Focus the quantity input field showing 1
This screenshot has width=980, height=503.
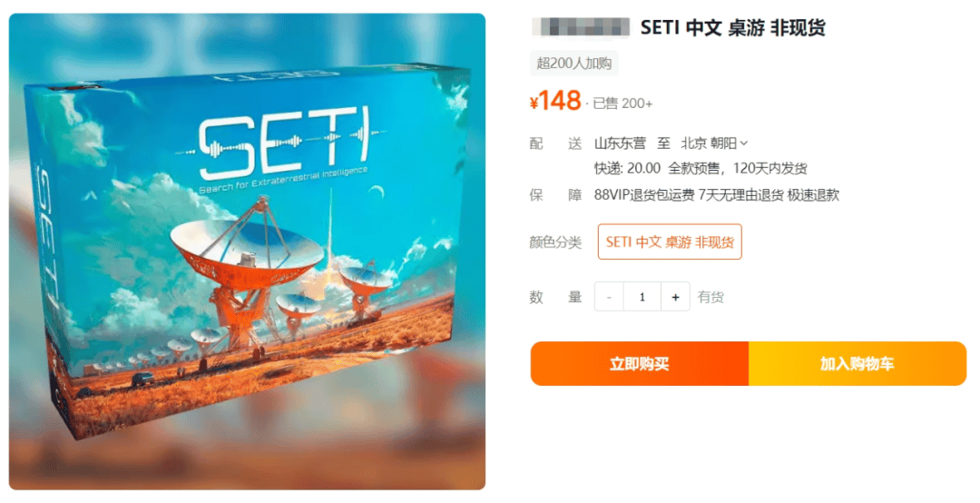coord(642,297)
